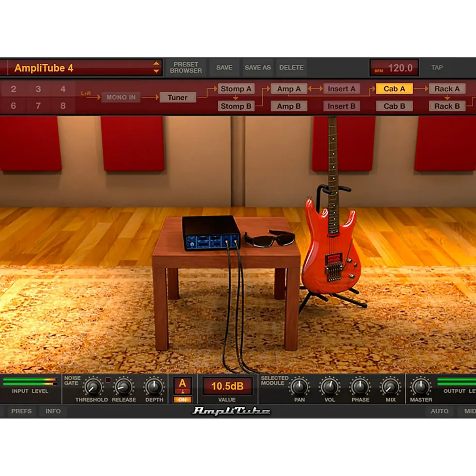Select routing configuration 3
The height and width of the screenshot is (476, 476).
click(38, 89)
